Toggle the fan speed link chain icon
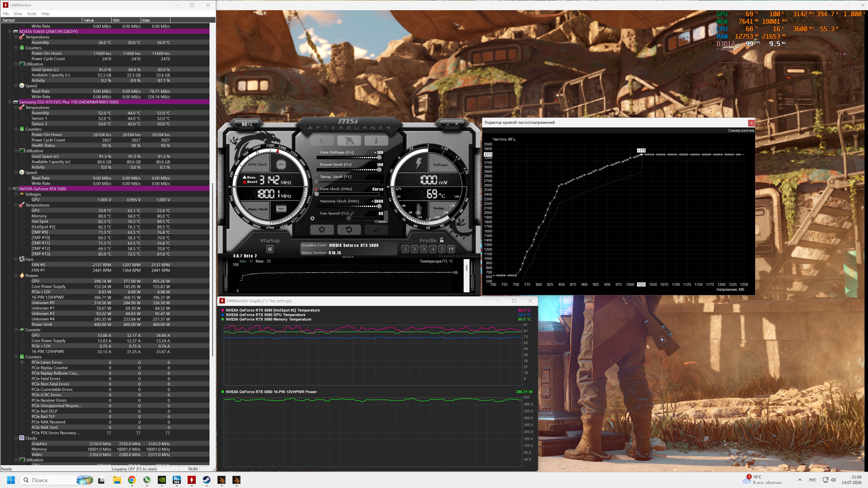 [352, 213]
